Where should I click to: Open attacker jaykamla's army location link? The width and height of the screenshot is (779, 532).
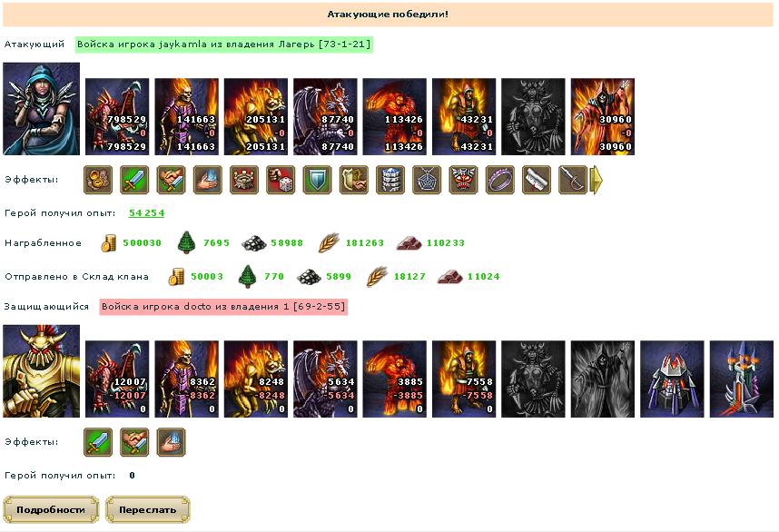coord(223,44)
